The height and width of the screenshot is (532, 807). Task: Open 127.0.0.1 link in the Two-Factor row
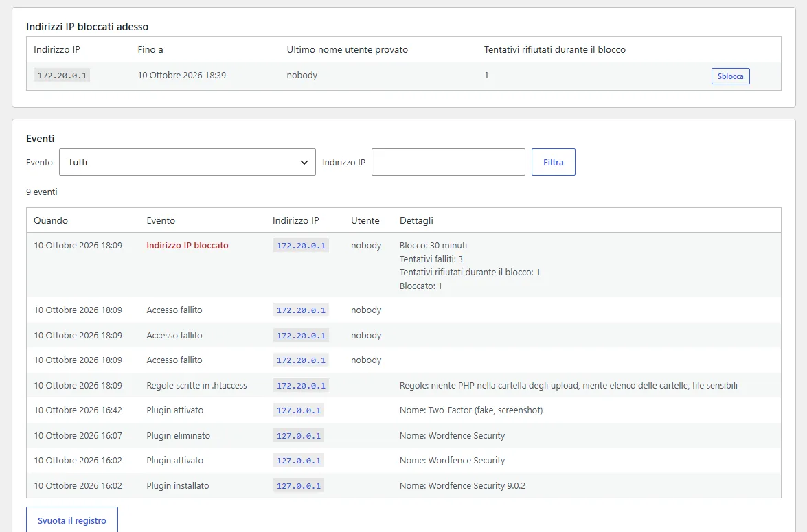(x=299, y=410)
